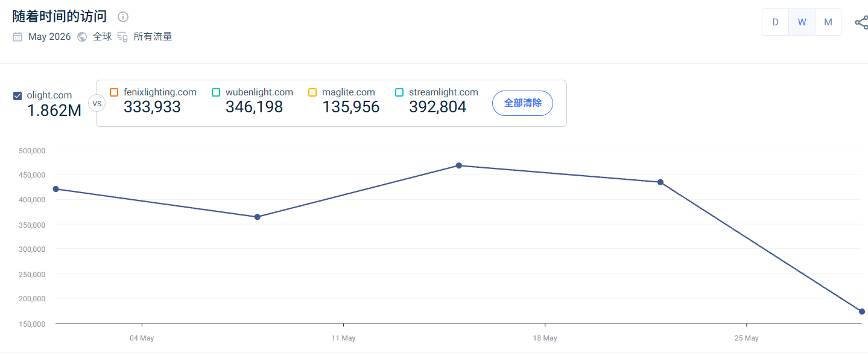This screenshot has width=868, height=355.
Task: Click the 11 May axis label
Action: coord(343,338)
